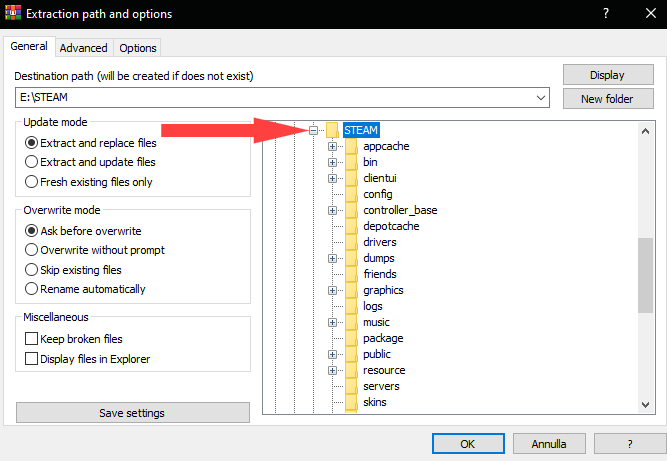The width and height of the screenshot is (667, 461).
Task: Click the bottom help question mark button
Action: pyautogui.click(x=630, y=444)
